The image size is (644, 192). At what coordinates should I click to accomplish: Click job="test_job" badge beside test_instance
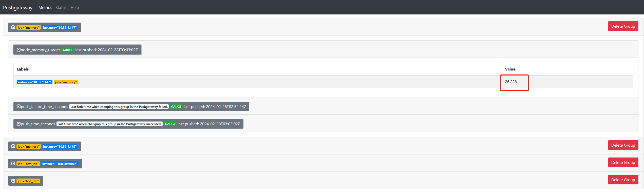(28, 164)
